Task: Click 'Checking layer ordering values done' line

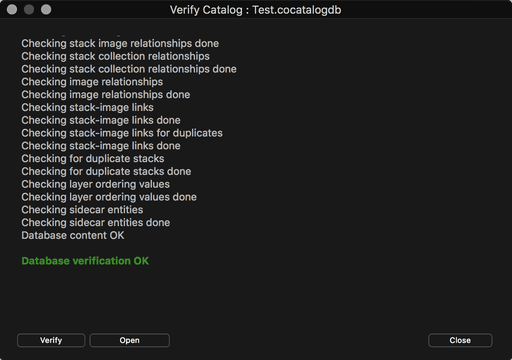Action: click(x=109, y=197)
